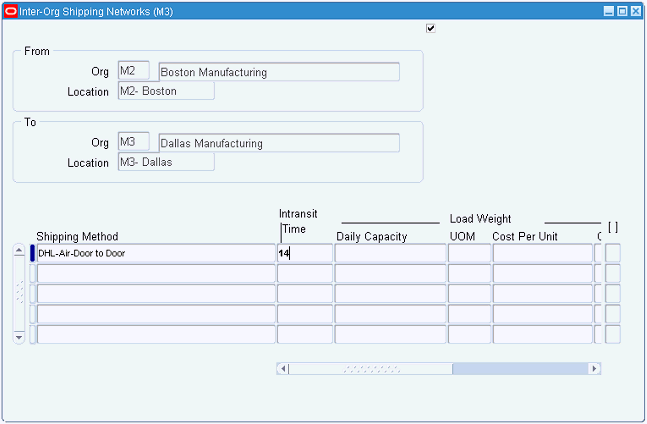Click the M3- Dallas location field
Viewport: 647px width, 424px height.
point(166,162)
